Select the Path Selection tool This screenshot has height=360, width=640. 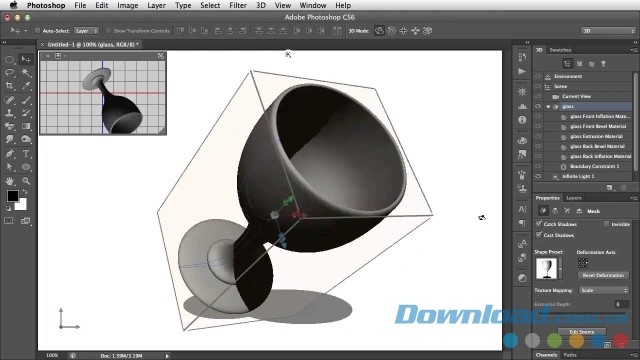[x=9, y=167]
